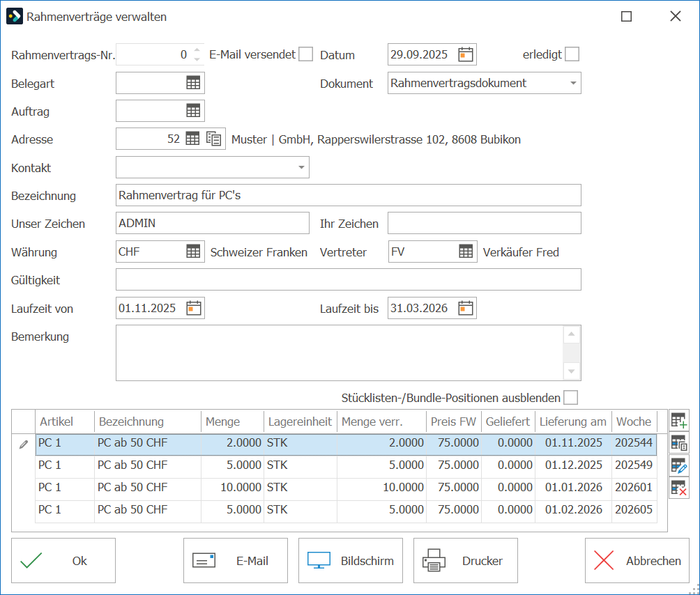Click the Ihr Zeichen input field
700x595 pixels.
click(485, 223)
